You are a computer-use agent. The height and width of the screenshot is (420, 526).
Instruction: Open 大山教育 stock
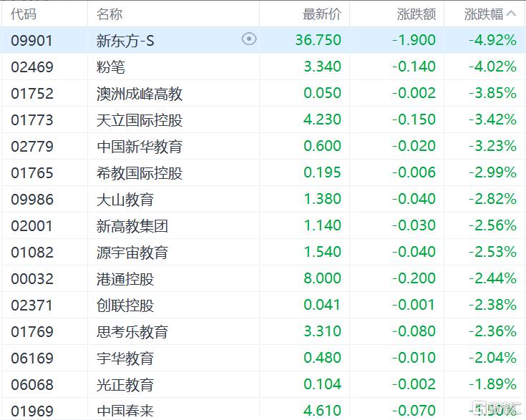[x=125, y=200]
